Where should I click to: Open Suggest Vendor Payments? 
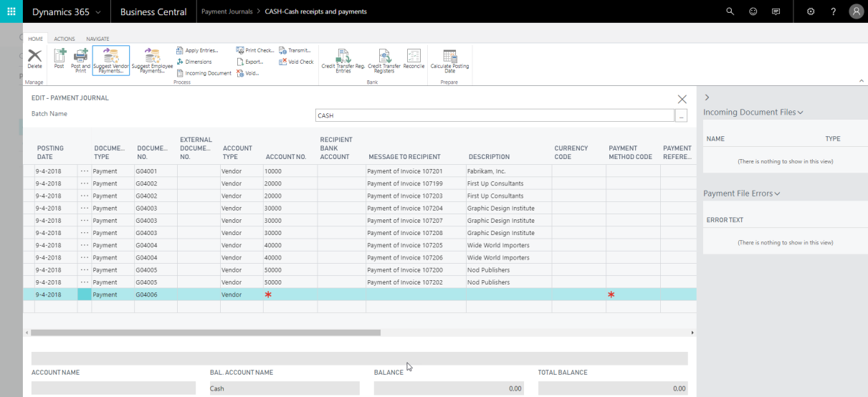[x=111, y=61]
